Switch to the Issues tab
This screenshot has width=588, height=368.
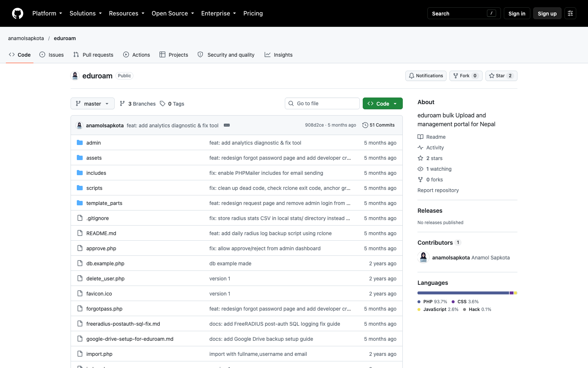pyautogui.click(x=51, y=55)
